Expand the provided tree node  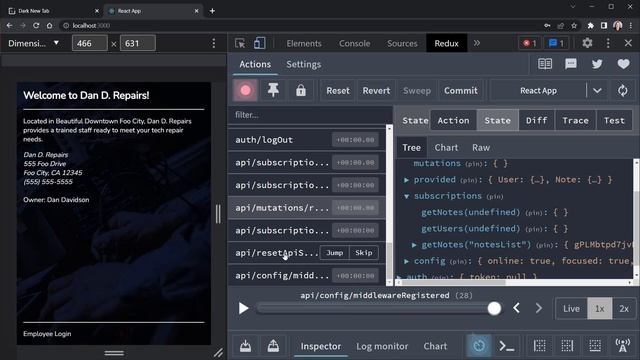(407, 180)
